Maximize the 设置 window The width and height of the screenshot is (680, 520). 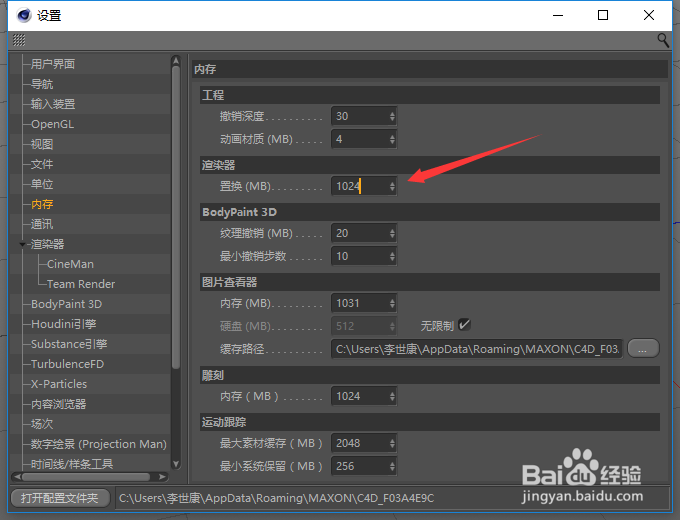[603, 15]
